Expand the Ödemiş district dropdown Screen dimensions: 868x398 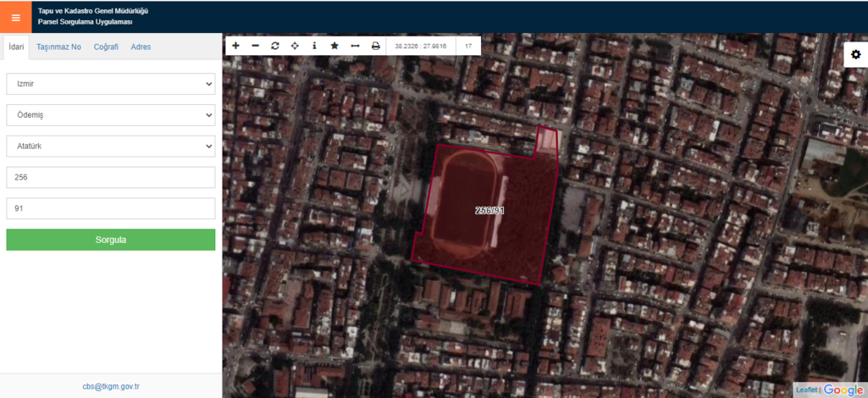[111, 115]
